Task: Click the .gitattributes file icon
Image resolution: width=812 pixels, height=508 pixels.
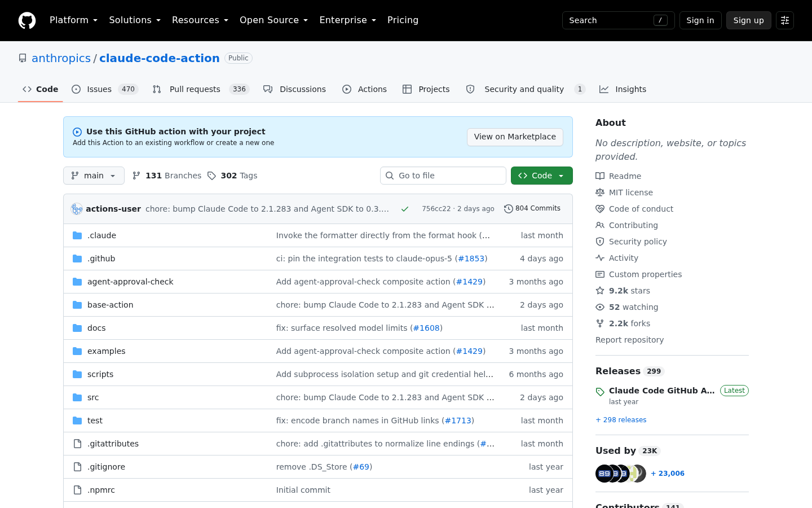Action: (x=77, y=444)
